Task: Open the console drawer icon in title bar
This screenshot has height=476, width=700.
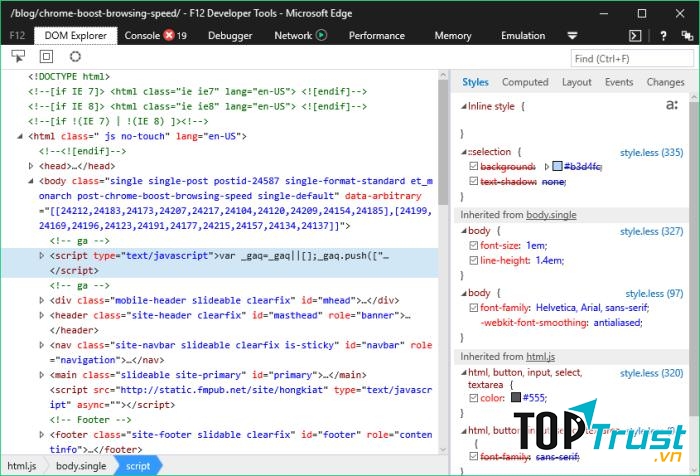Action: point(634,36)
